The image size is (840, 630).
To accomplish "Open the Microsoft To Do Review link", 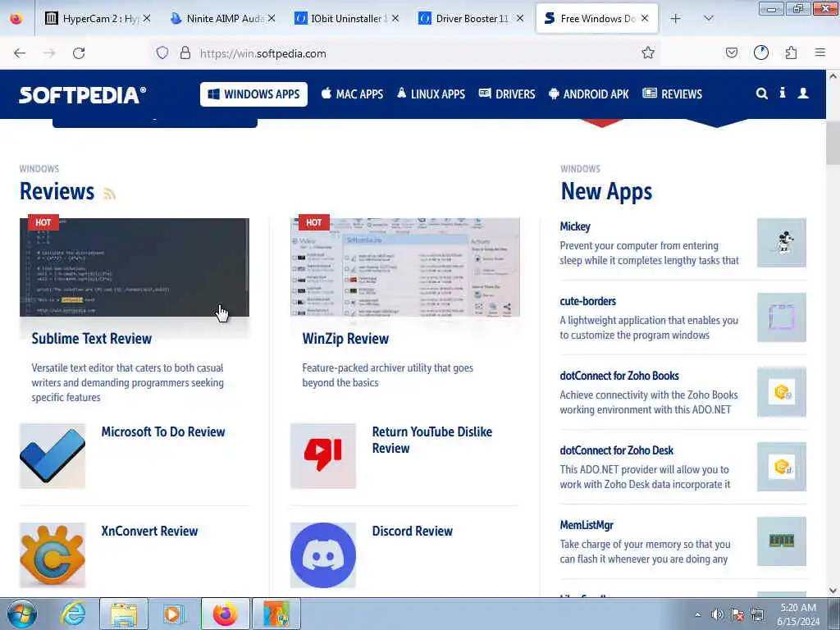I will tap(163, 431).
